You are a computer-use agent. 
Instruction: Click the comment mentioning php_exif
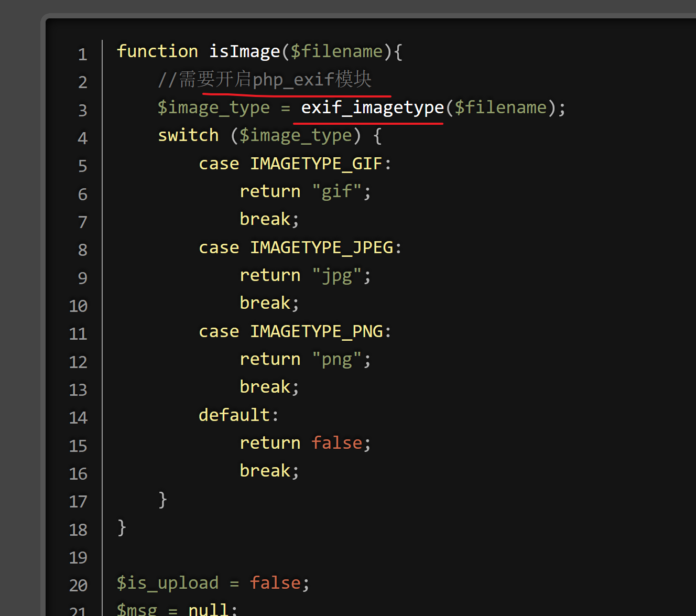pyautogui.click(x=265, y=79)
